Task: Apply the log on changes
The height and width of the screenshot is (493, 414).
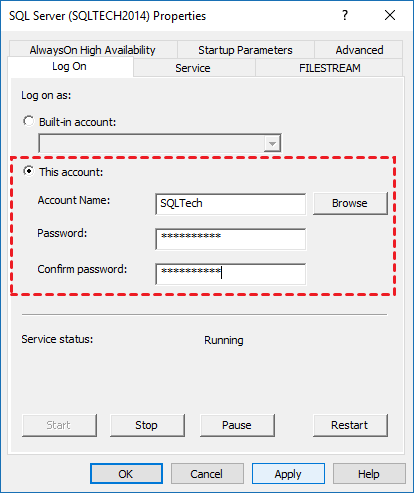Action: pyautogui.click(x=288, y=474)
